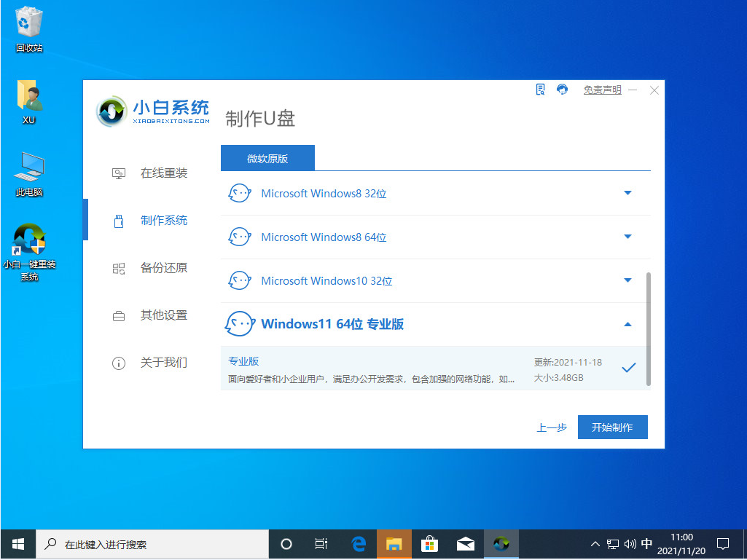Open the 免责声明 link
747x560 pixels.
click(602, 90)
